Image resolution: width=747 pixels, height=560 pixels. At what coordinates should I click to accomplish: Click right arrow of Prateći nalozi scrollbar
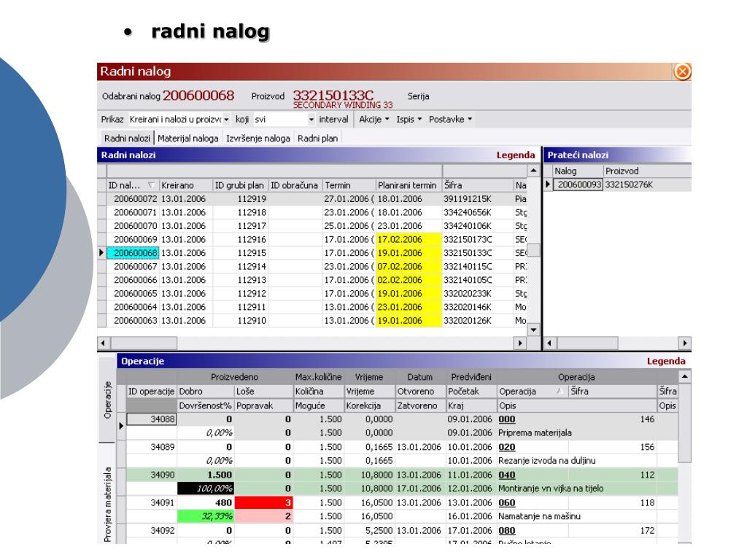tap(684, 343)
